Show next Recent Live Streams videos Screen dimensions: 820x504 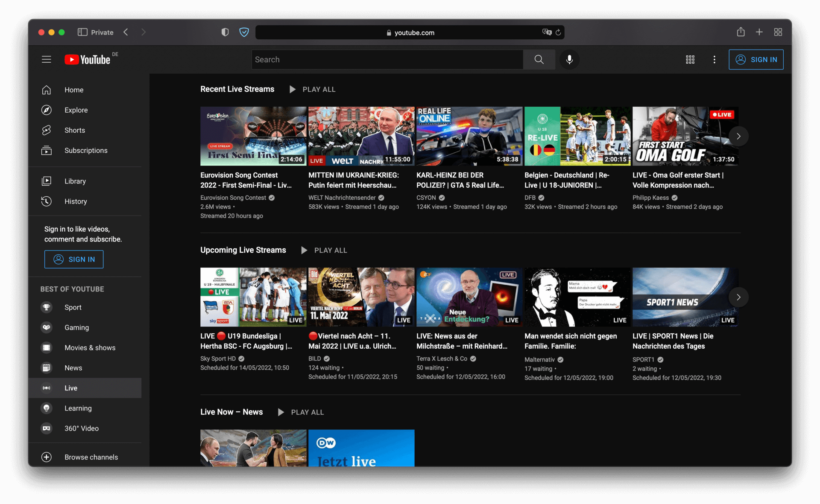[738, 136]
